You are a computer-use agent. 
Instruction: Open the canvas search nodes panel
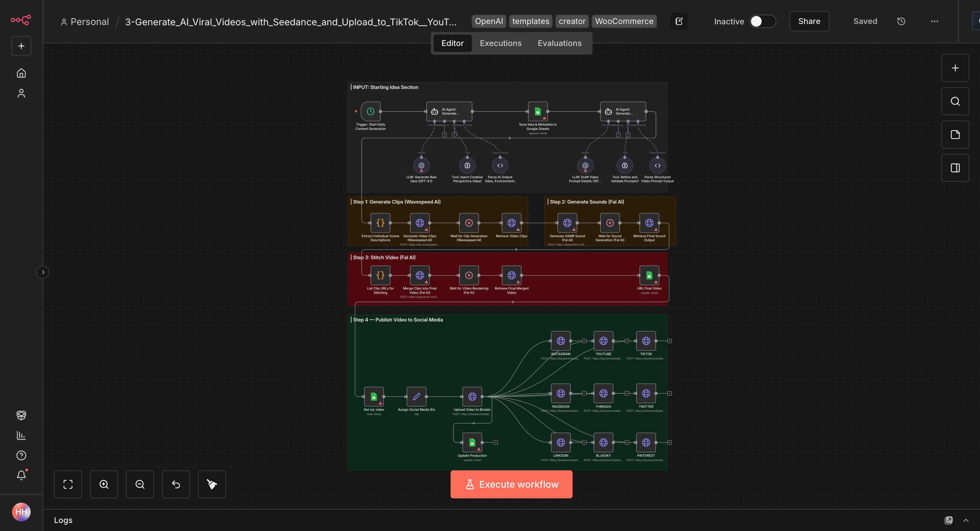coord(955,102)
